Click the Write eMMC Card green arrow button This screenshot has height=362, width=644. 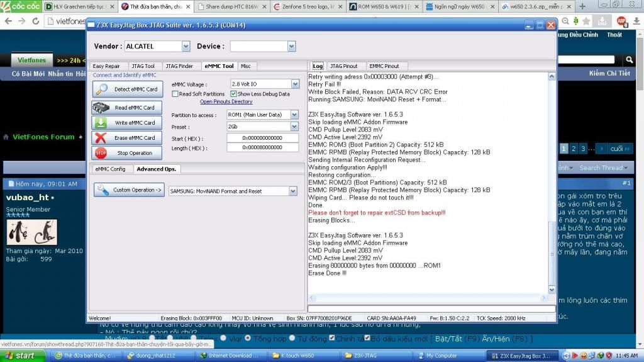[x=127, y=123]
